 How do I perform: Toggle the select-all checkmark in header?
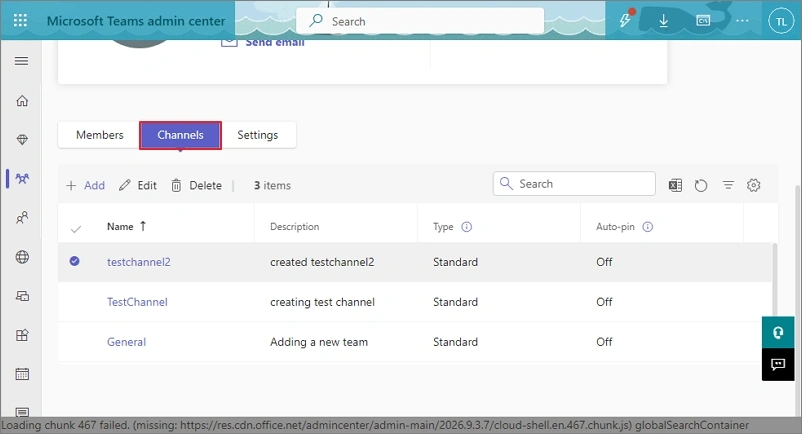[76, 229]
